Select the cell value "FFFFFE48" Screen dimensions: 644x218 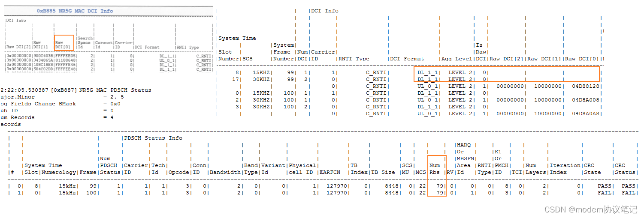point(64,69)
